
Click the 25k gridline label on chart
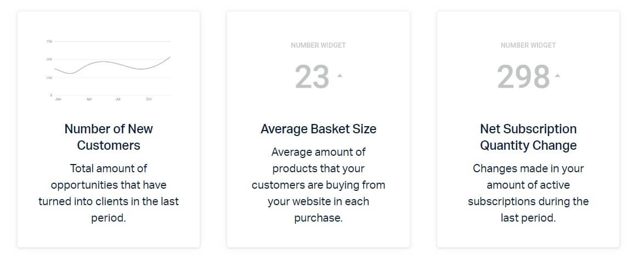tap(49, 78)
